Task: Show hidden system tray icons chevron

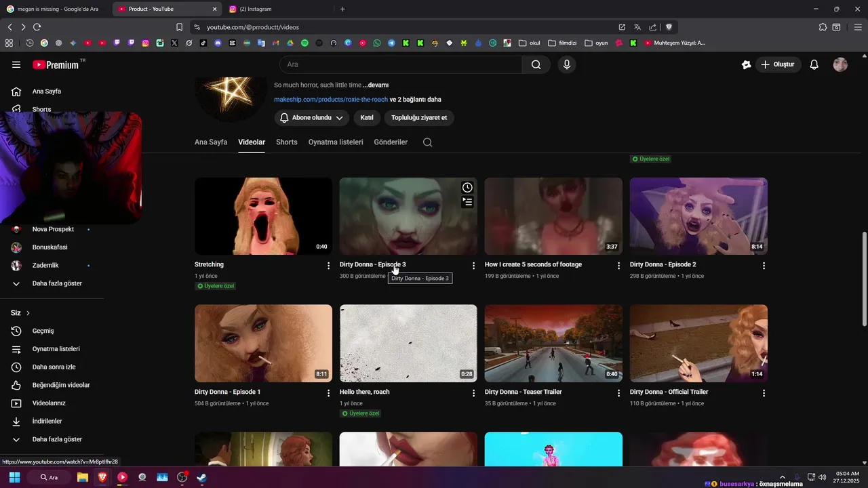Action: coord(782,477)
